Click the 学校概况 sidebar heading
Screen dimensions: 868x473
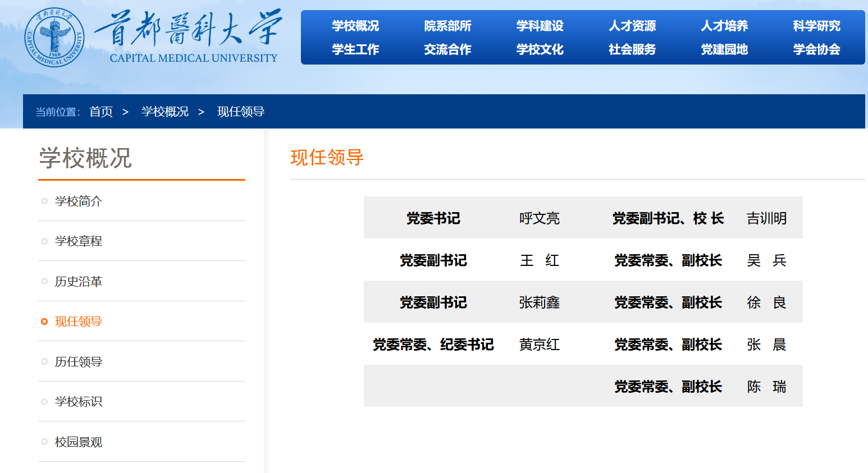pyautogui.click(x=85, y=158)
